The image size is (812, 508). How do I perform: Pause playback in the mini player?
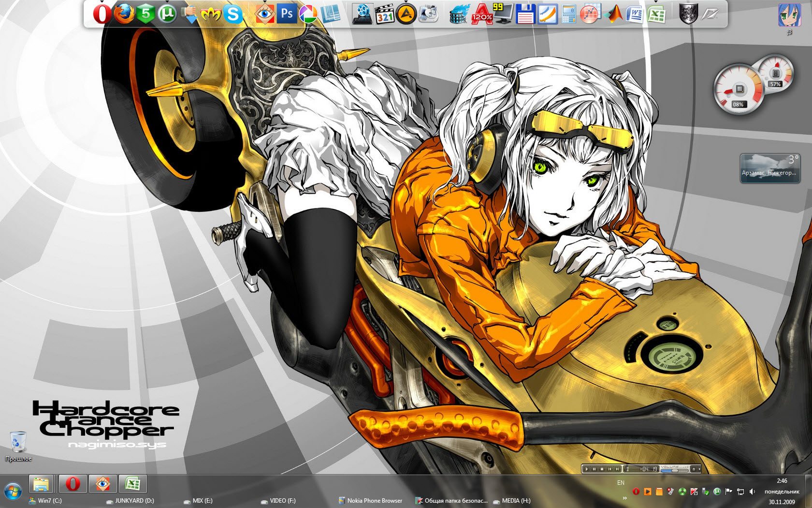(594, 469)
